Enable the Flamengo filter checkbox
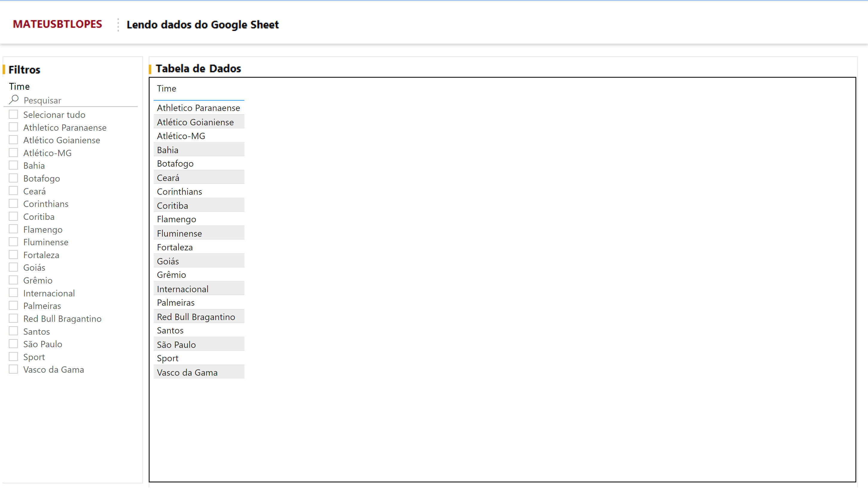868x489 pixels. tap(13, 229)
